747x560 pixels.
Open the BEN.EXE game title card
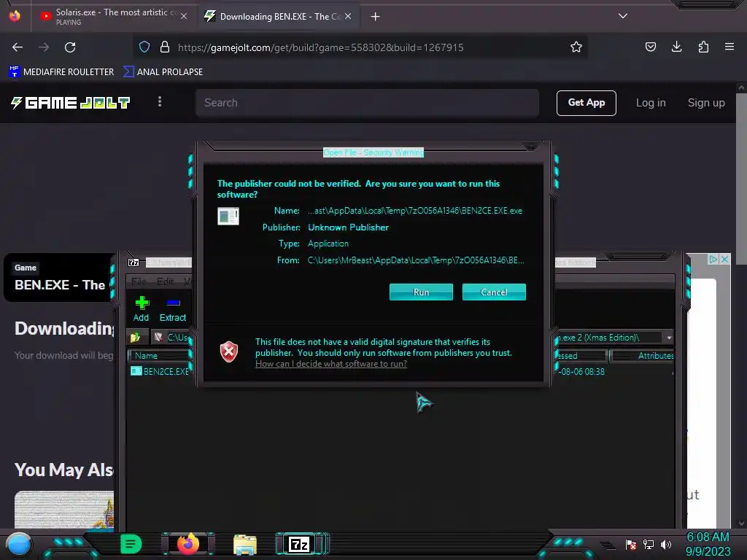[60, 278]
